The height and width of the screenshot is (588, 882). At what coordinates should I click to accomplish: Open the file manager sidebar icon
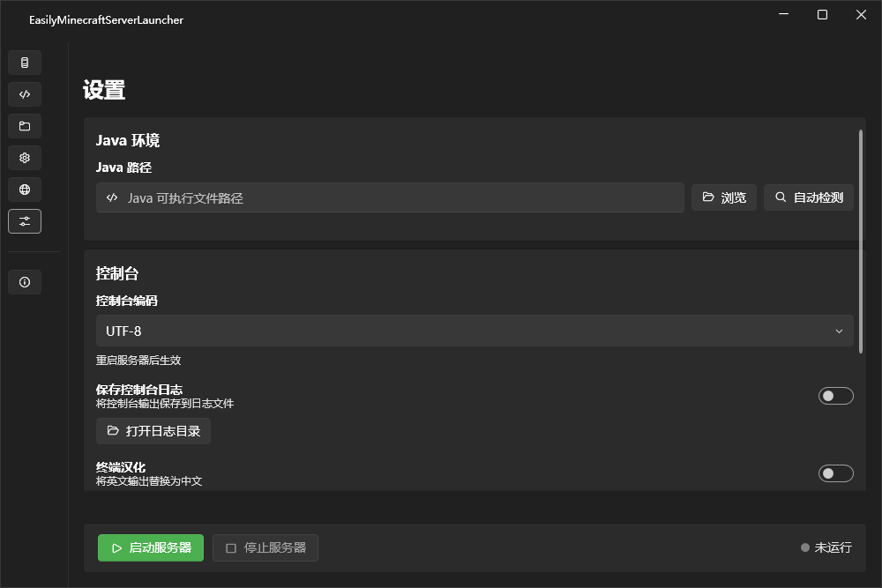point(24,125)
